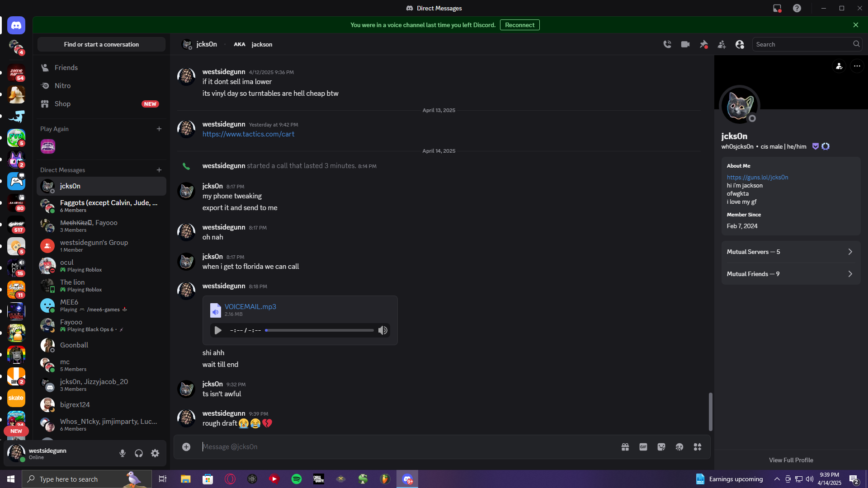Open more options on profile panel

point(857,66)
